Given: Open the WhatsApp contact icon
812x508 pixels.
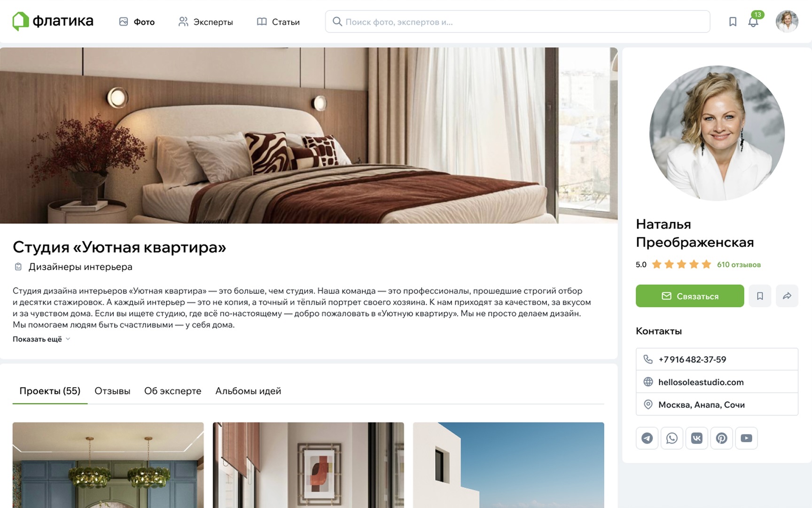Looking at the screenshot, I should (x=671, y=438).
